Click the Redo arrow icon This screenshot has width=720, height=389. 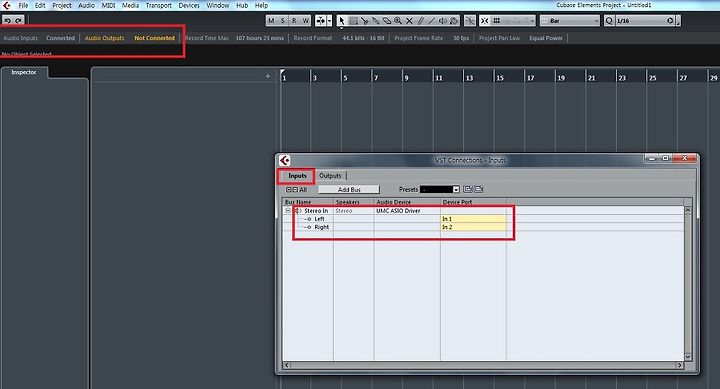click(18, 21)
